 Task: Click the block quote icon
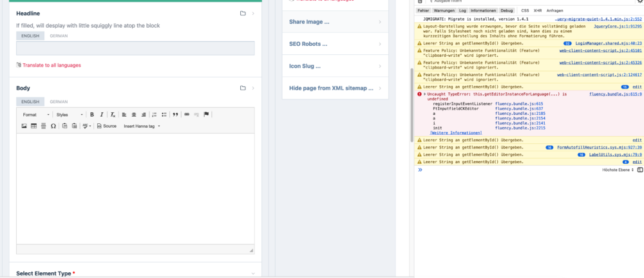[175, 115]
